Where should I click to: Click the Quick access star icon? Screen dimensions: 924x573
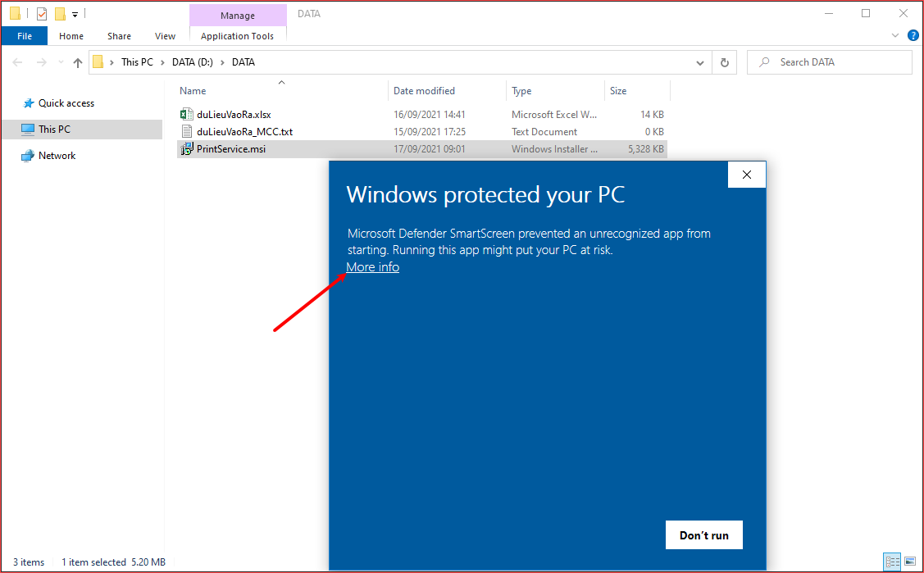(x=28, y=103)
